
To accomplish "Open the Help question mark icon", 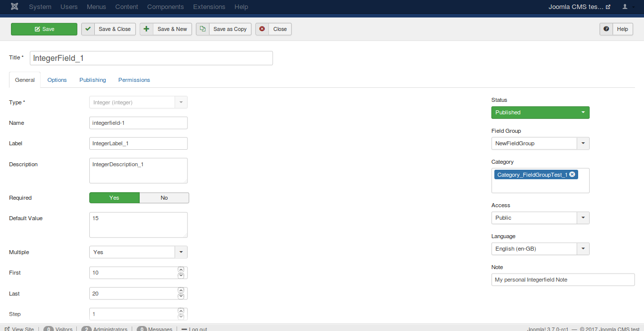I will pyautogui.click(x=607, y=29).
